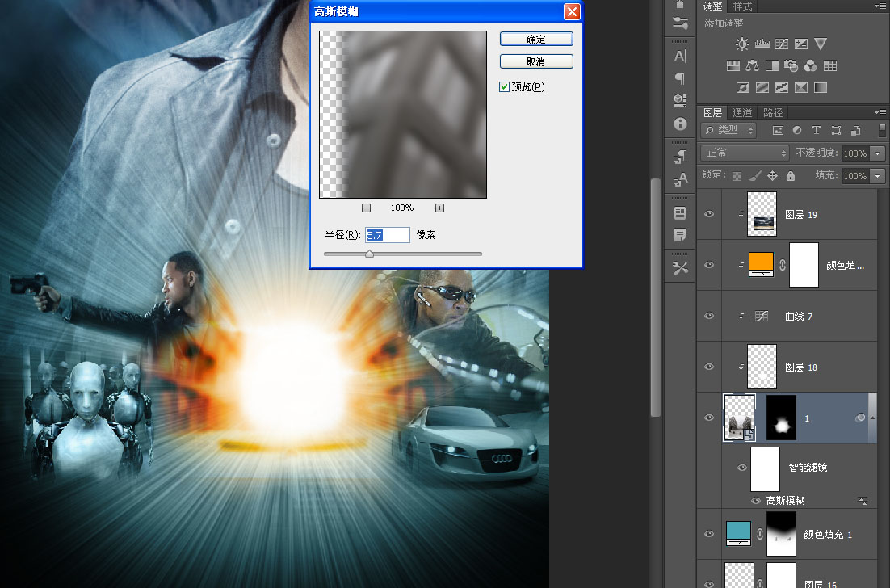Image resolution: width=890 pixels, height=588 pixels.
Task: Add a Levels adjustment layer
Action: (762, 44)
